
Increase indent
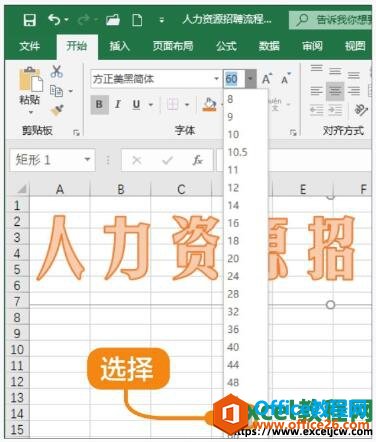(335, 110)
